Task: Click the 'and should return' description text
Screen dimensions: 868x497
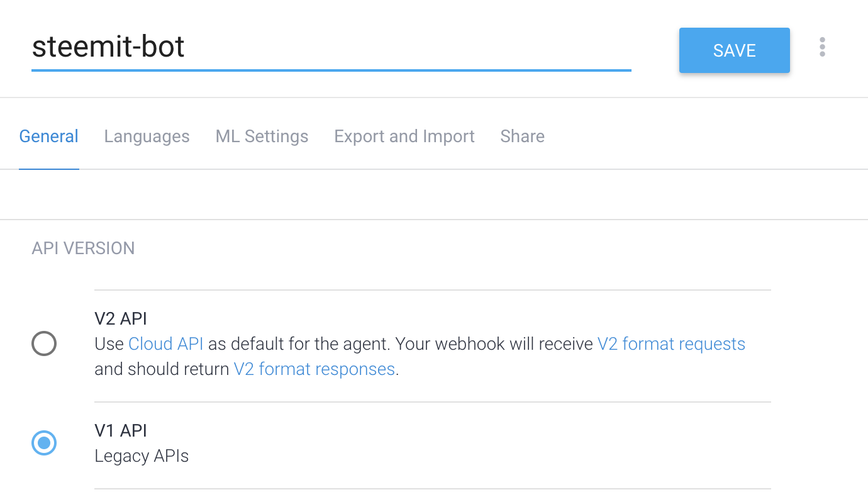Action: click(x=162, y=369)
